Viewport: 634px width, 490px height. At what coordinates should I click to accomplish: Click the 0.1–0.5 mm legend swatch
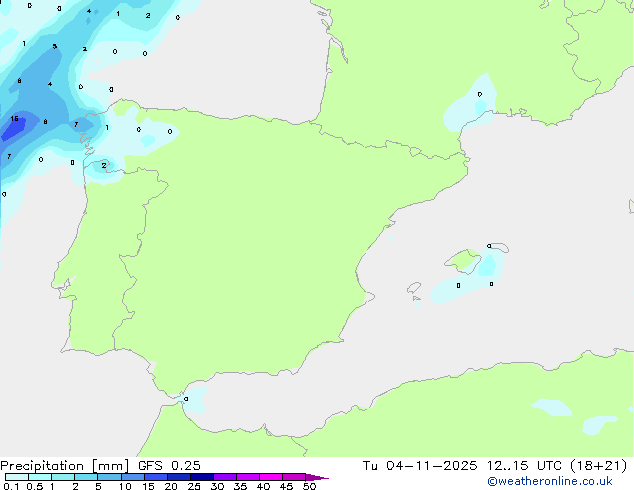[x=17, y=477]
